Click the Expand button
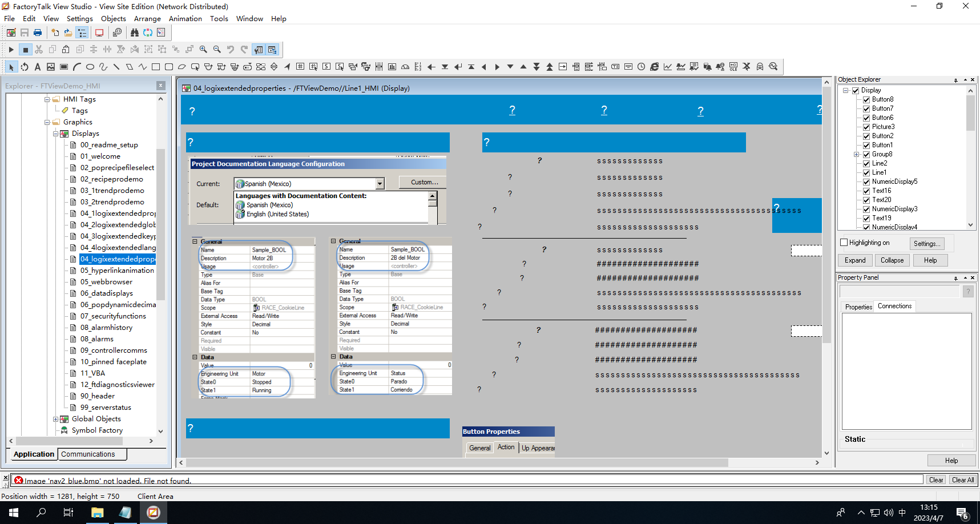Screen dimensions: 980x524 pos(855,260)
